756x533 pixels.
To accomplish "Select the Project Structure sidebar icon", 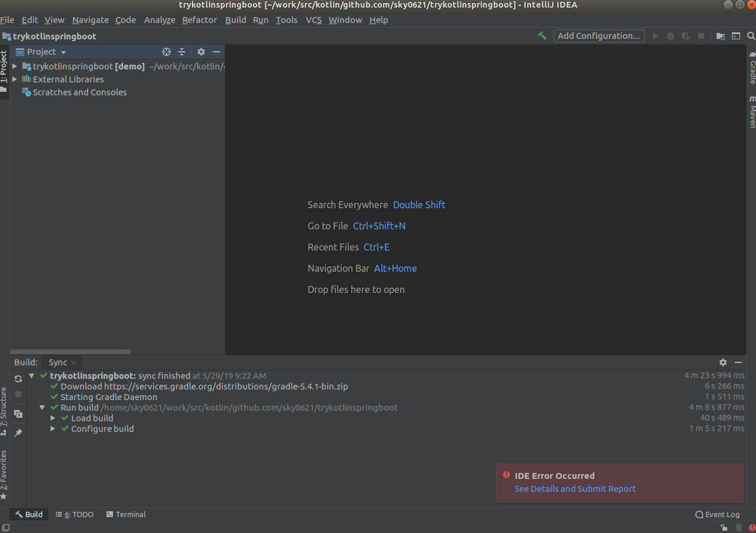I will [5, 406].
